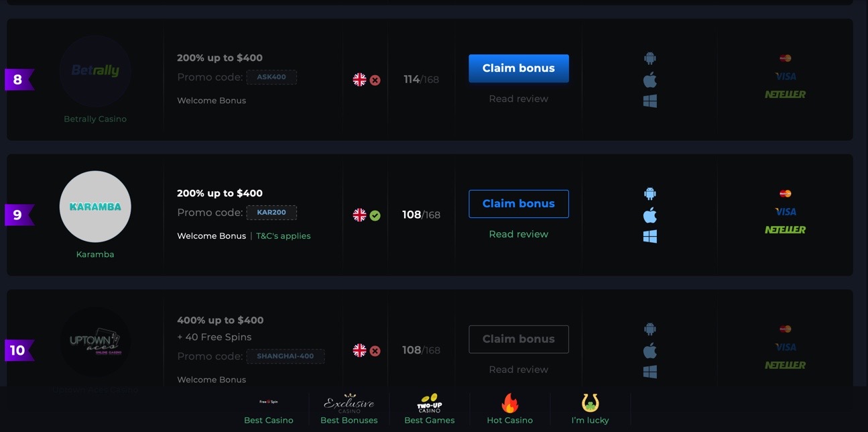The height and width of the screenshot is (432, 868).
Task: Click the Neteller logo in the Betrally row
Action: tap(786, 95)
